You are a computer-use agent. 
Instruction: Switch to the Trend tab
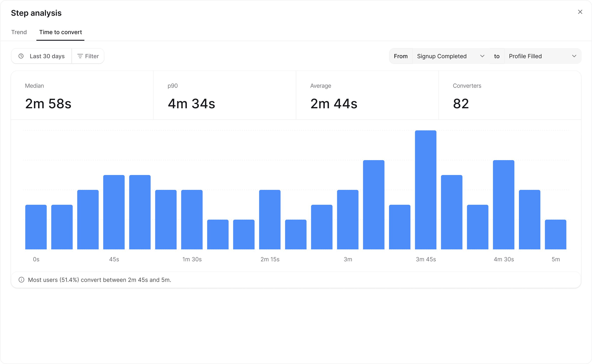(x=19, y=32)
